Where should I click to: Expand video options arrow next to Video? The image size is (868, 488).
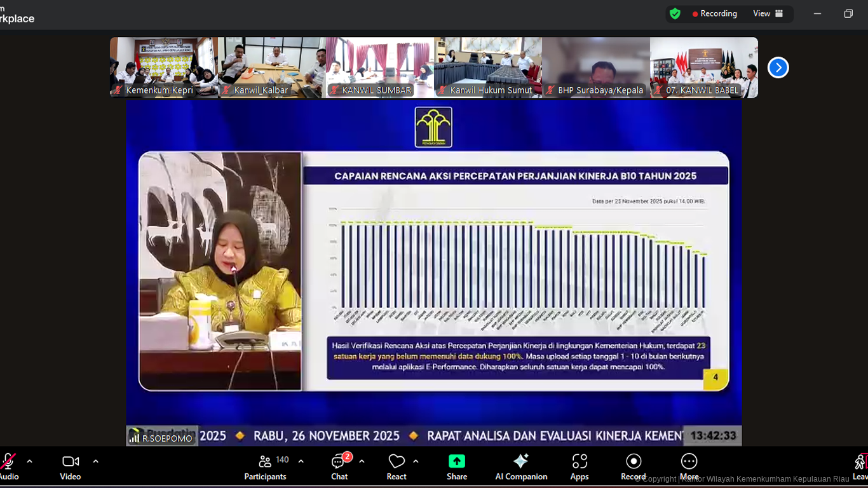pos(95,461)
